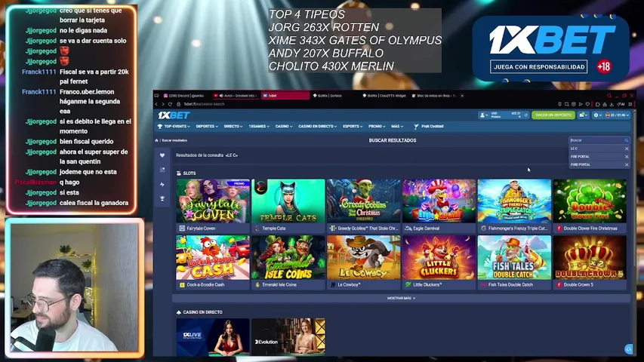Switch to Botrix CloudTTS Widget tab
Image resolution: width=644 pixels, height=362 pixels.
click(x=384, y=96)
